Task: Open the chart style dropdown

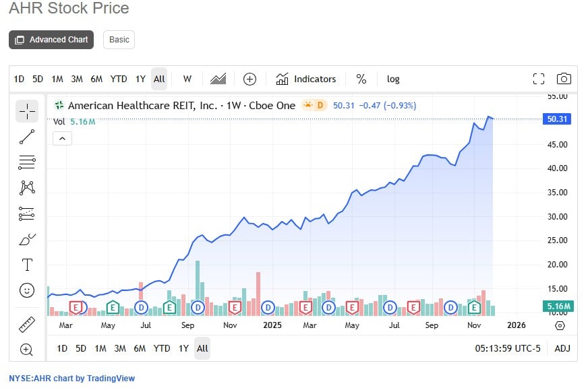Action: coord(218,79)
